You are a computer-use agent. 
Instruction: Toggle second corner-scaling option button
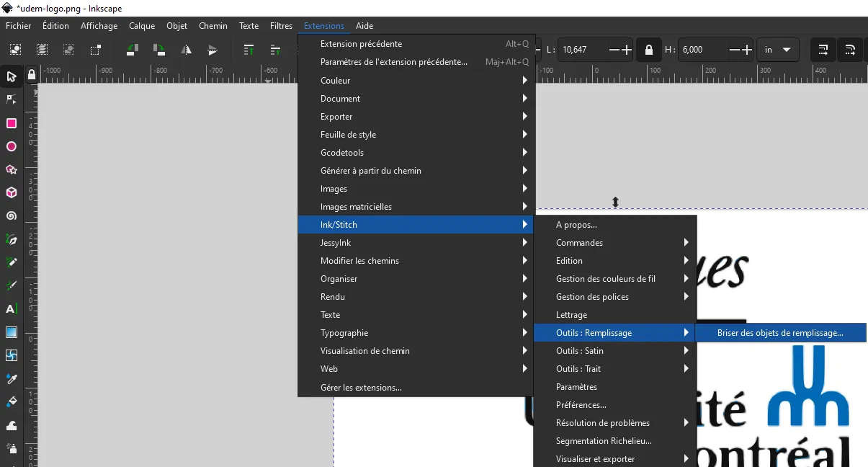tap(850, 50)
